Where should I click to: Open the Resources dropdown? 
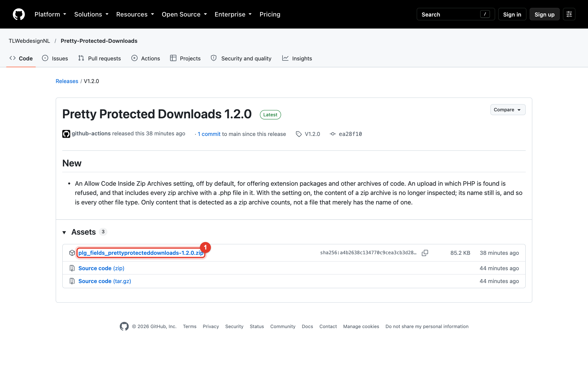pyautogui.click(x=135, y=14)
